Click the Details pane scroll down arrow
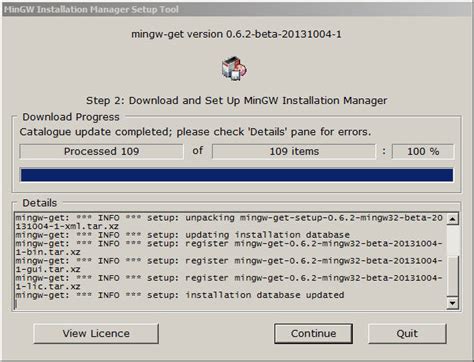 452,303
